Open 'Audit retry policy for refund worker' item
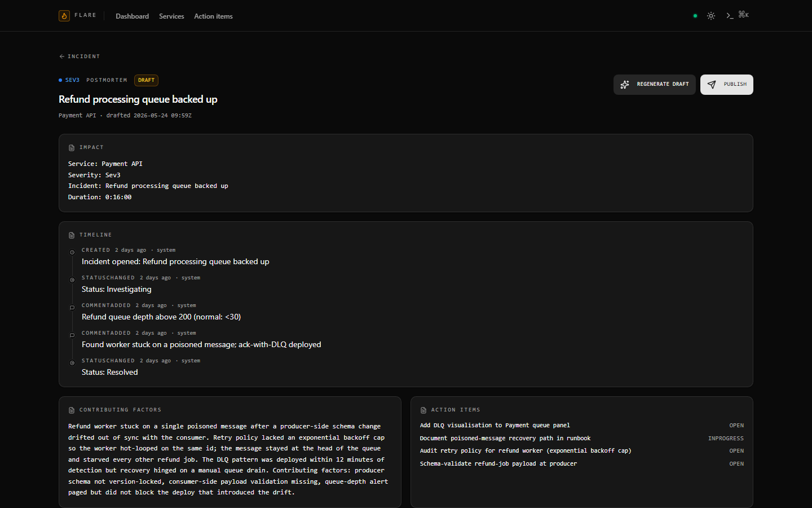 click(x=526, y=451)
